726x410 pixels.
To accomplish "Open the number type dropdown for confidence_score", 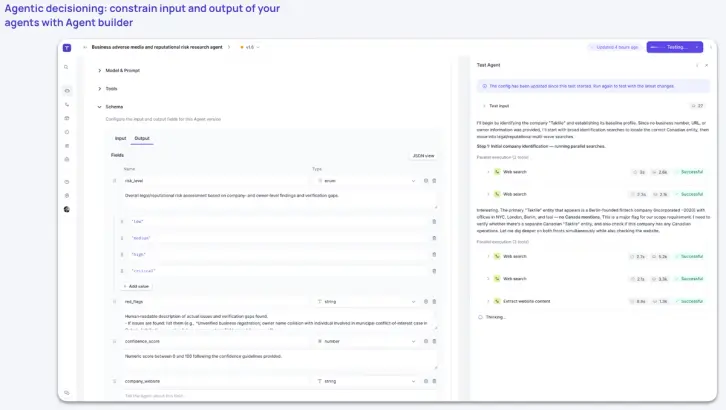I will (x=366, y=342).
